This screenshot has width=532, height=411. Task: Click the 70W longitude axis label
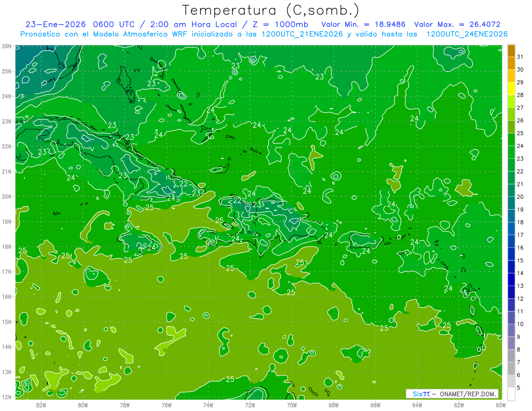point(292,405)
